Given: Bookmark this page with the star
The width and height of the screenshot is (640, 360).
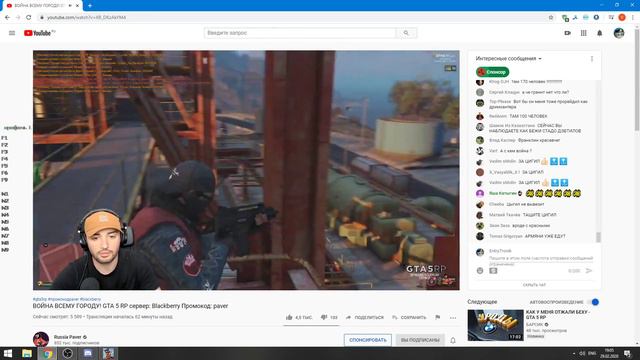Looking at the screenshot, I should coord(551,18).
